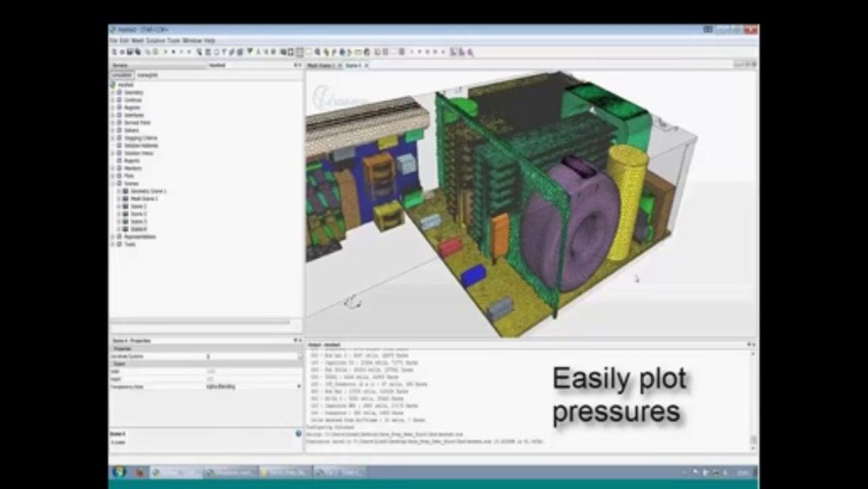Click the simulation tree horizontal scrollbar
868x489 pixels.
coord(200,322)
